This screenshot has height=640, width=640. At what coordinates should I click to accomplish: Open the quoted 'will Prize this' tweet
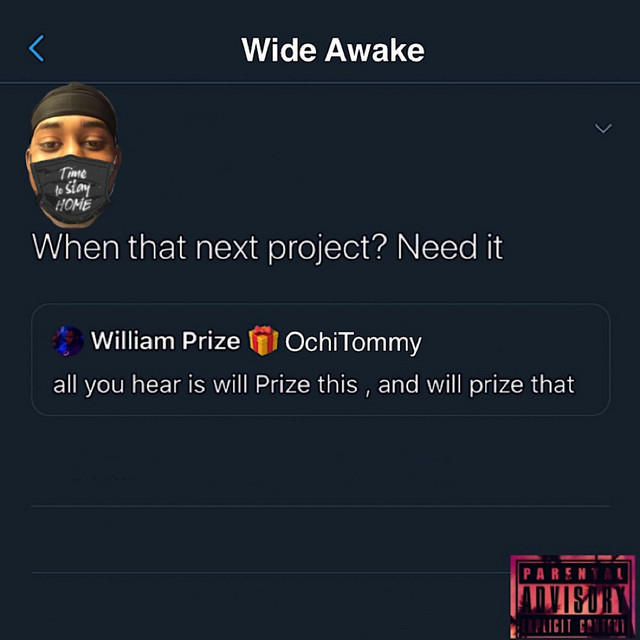[x=320, y=360]
